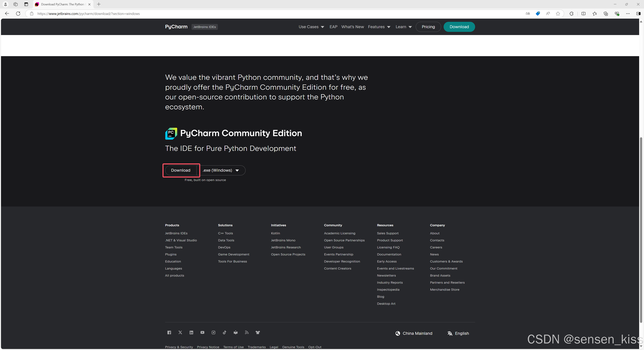Change region from China Mainland
The height and width of the screenshot is (350, 644).
[x=414, y=333]
